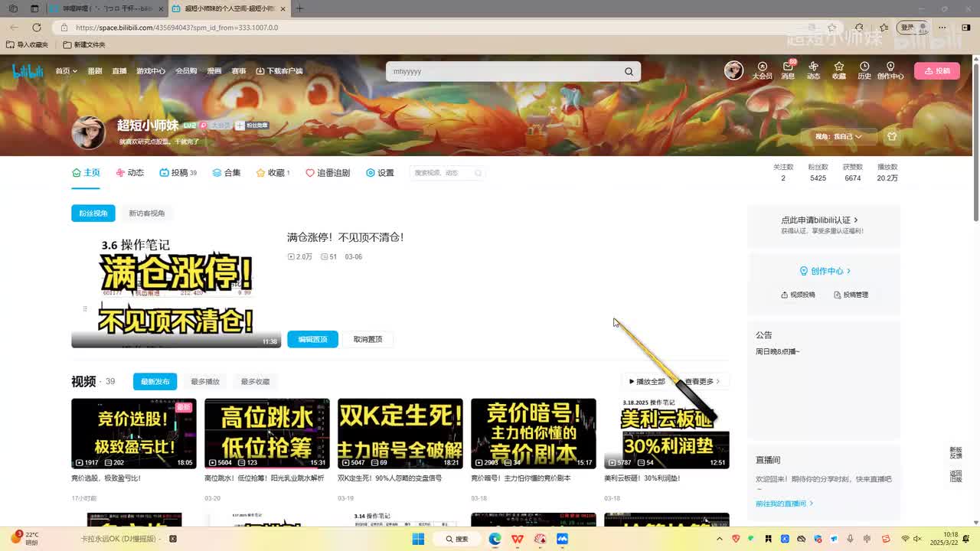
Task: Click the clothing skin icon on the banner
Action: [891, 136]
